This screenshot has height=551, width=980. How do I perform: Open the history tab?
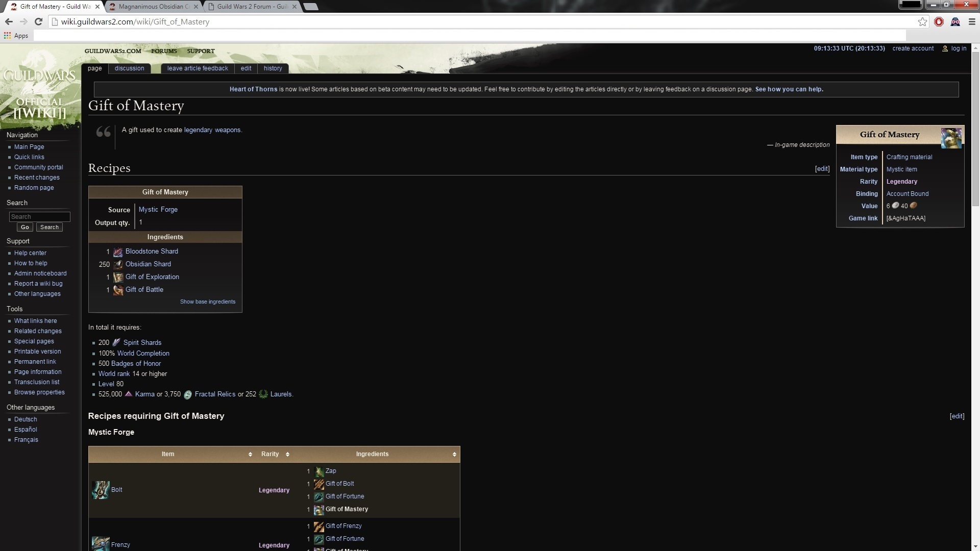click(273, 68)
